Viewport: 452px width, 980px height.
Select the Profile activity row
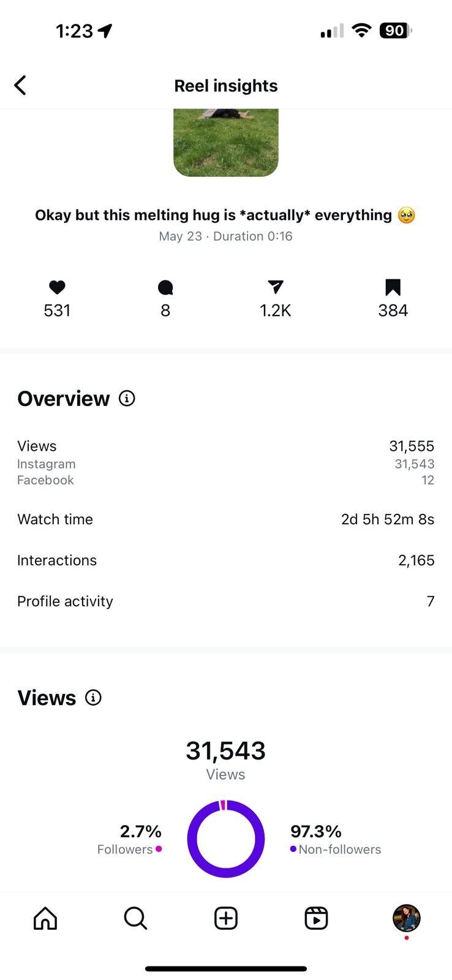(226, 601)
